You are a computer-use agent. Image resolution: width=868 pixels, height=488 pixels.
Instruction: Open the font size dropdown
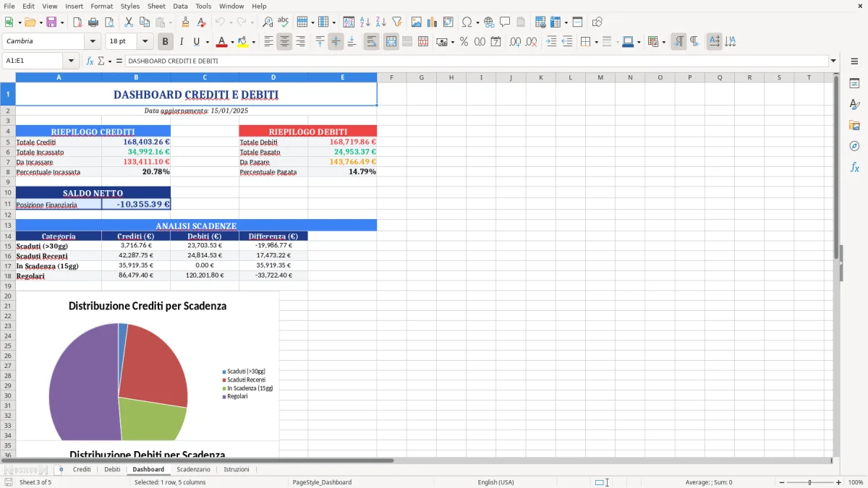tap(142, 41)
